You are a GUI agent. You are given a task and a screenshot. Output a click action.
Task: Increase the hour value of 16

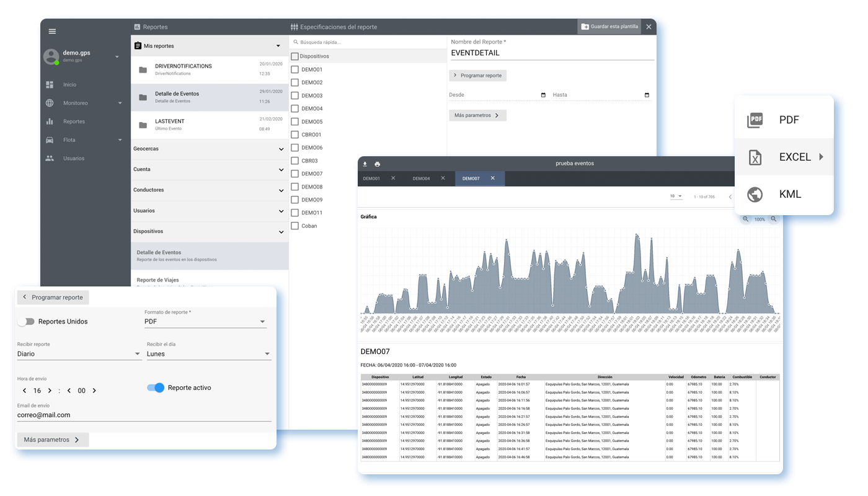click(x=50, y=391)
